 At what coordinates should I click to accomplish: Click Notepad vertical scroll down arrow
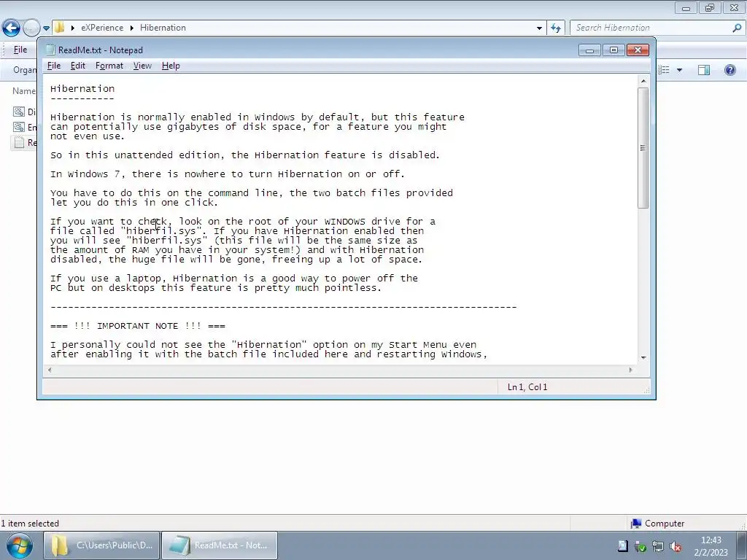click(643, 357)
